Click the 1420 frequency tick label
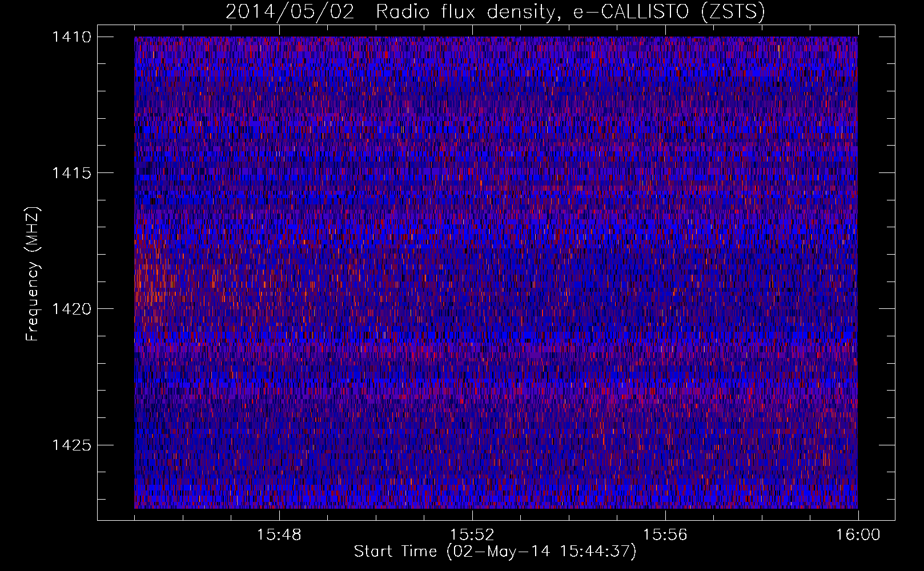Viewport: 924px width, 571px height. [x=71, y=309]
